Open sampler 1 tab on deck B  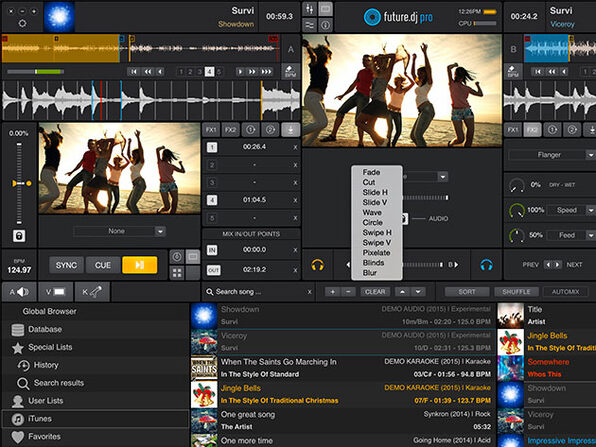pos(552,130)
